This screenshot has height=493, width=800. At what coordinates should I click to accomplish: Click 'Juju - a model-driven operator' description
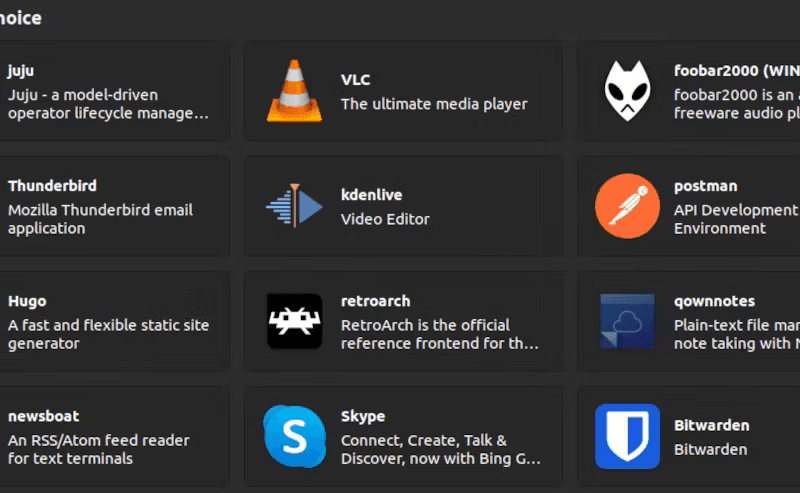[108, 104]
